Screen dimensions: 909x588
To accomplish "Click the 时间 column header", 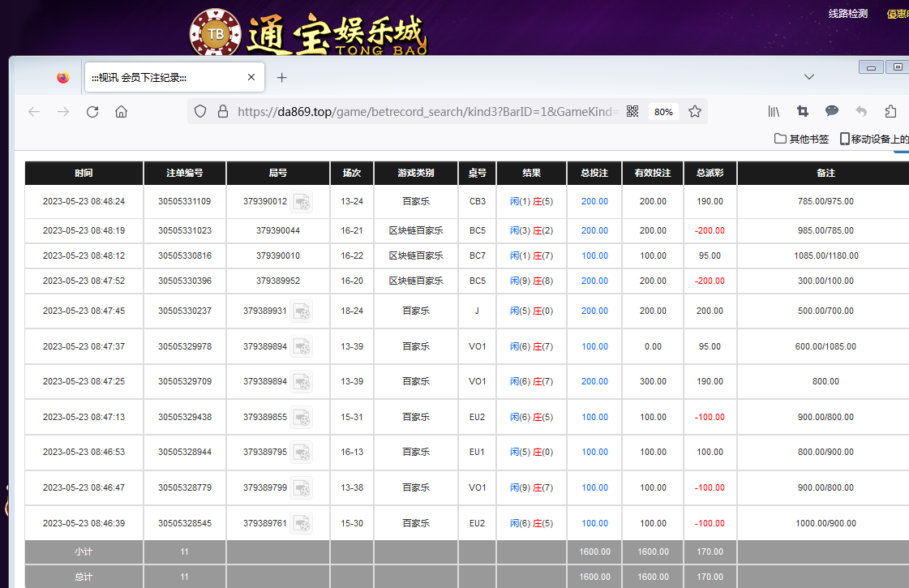I will click(x=84, y=173).
